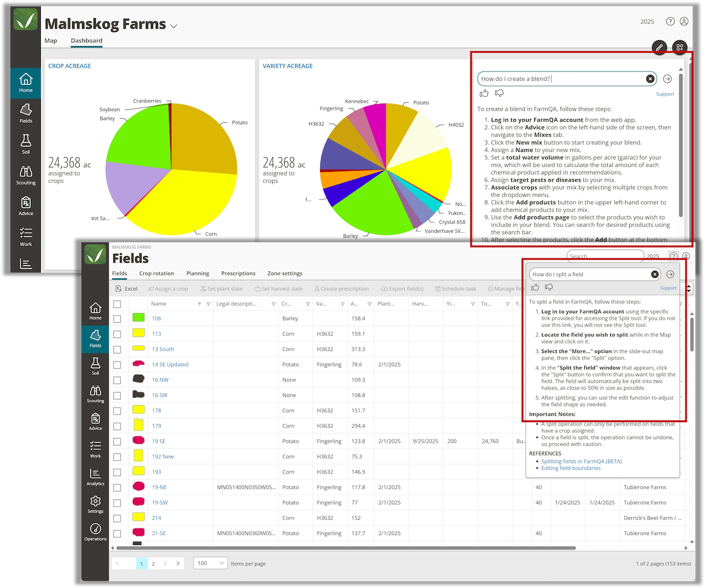Open the Prescriptions tab
This screenshot has width=705, height=588.
pos(238,274)
